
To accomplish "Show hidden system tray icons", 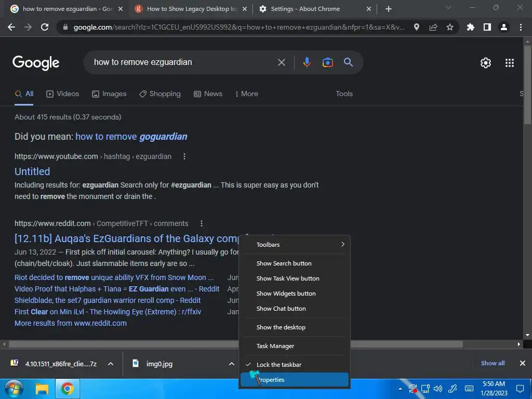I will (400, 389).
